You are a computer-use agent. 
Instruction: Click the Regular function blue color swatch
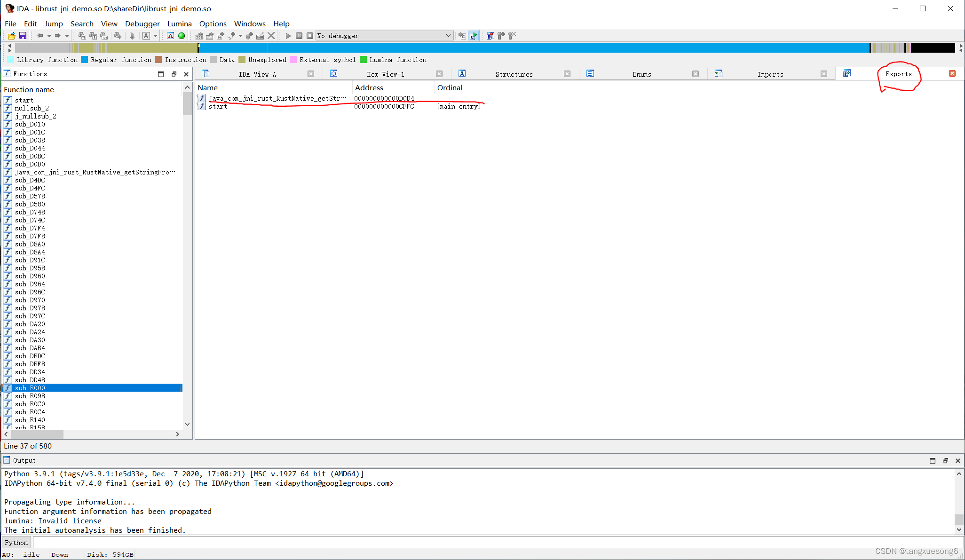85,59
